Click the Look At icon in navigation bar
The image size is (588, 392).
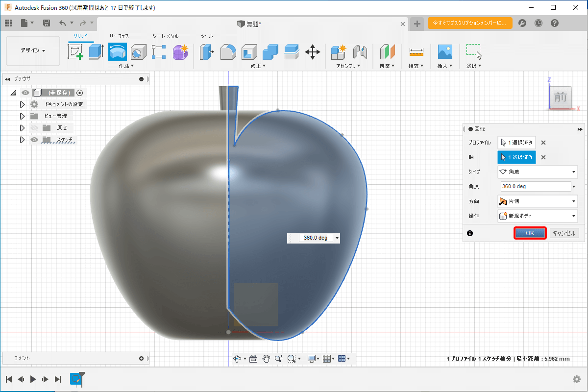click(x=253, y=359)
